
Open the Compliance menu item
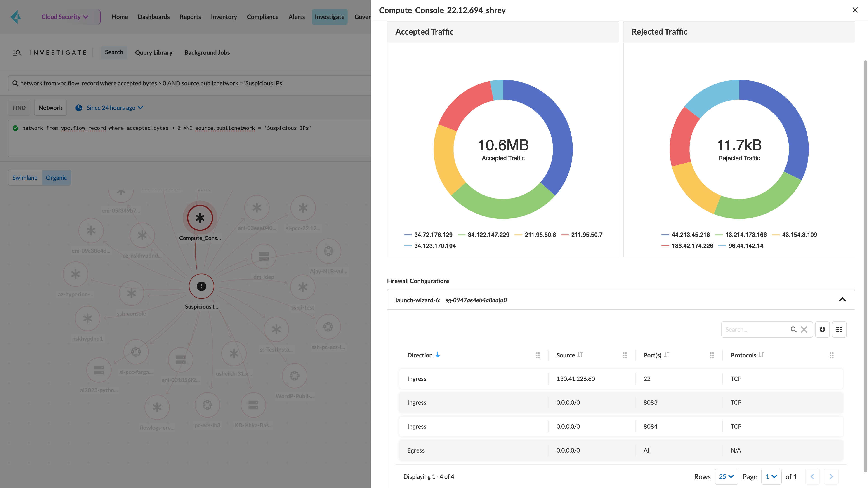[x=262, y=16]
